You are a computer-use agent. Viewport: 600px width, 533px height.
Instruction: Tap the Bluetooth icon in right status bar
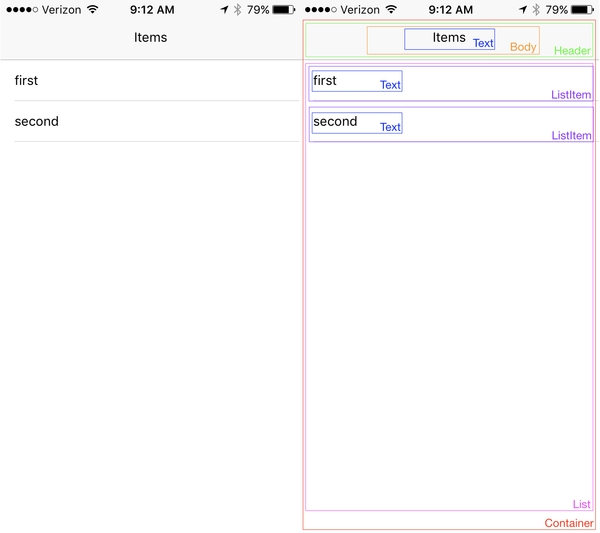pos(536,10)
